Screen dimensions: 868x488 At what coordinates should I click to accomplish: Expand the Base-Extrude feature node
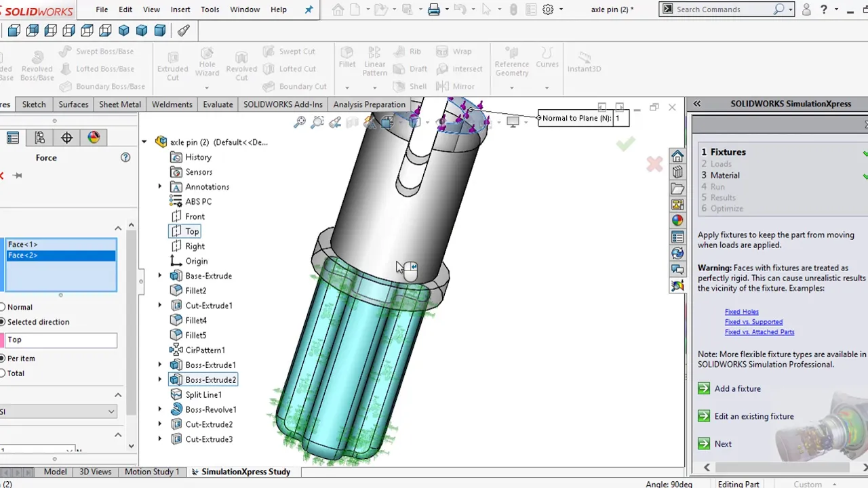[x=160, y=276]
